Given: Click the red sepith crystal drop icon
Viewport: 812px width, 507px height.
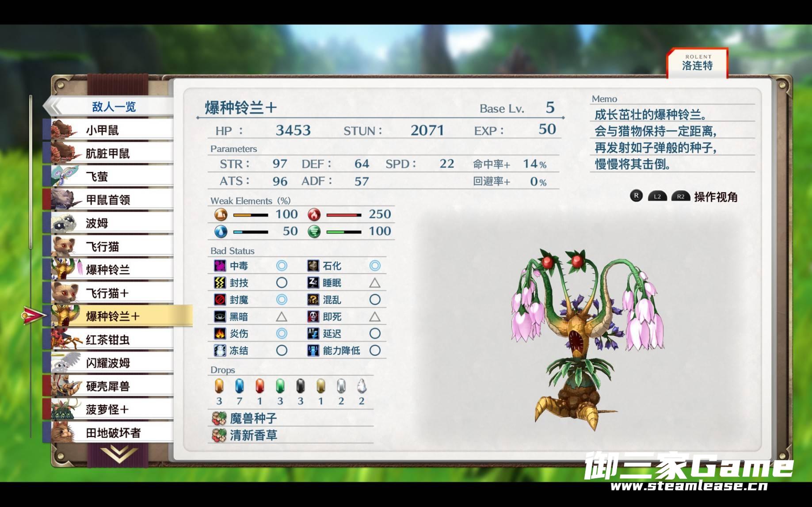Looking at the screenshot, I should click(259, 386).
